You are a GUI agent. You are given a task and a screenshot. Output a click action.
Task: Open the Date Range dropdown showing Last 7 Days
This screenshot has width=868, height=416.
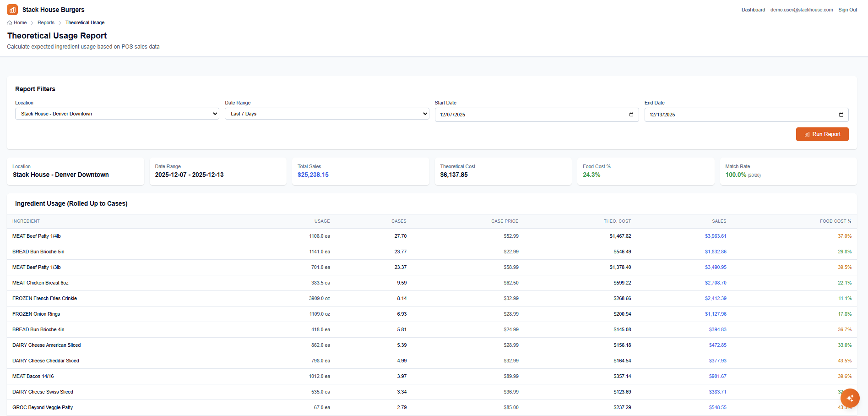[x=326, y=114]
